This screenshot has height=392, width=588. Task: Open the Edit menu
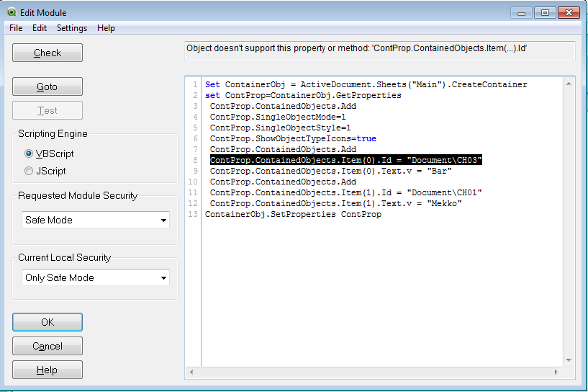[40, 28]
